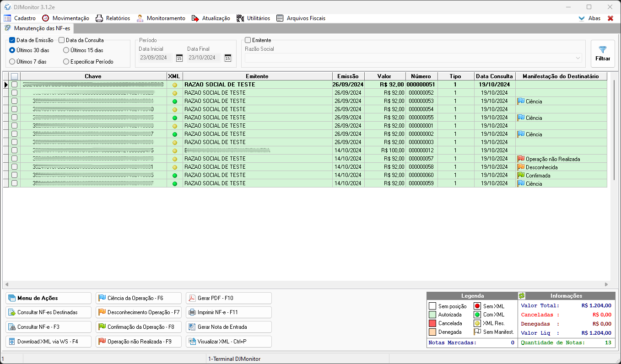Viewport: 621px width, 364px height.
Task: Click the yellow XML status dot in row 000000051
Action: point(174,85)
